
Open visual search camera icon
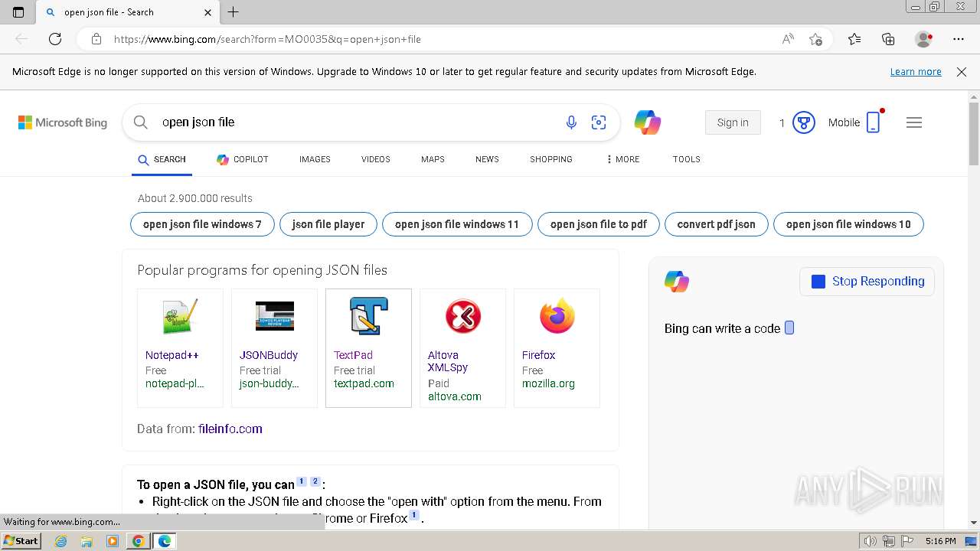599,122
